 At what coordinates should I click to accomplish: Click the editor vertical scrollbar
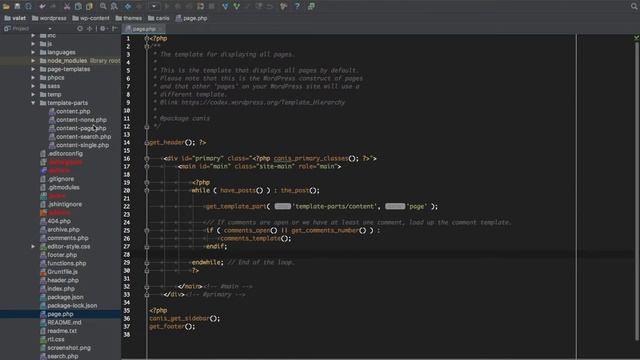coord(637,190)
